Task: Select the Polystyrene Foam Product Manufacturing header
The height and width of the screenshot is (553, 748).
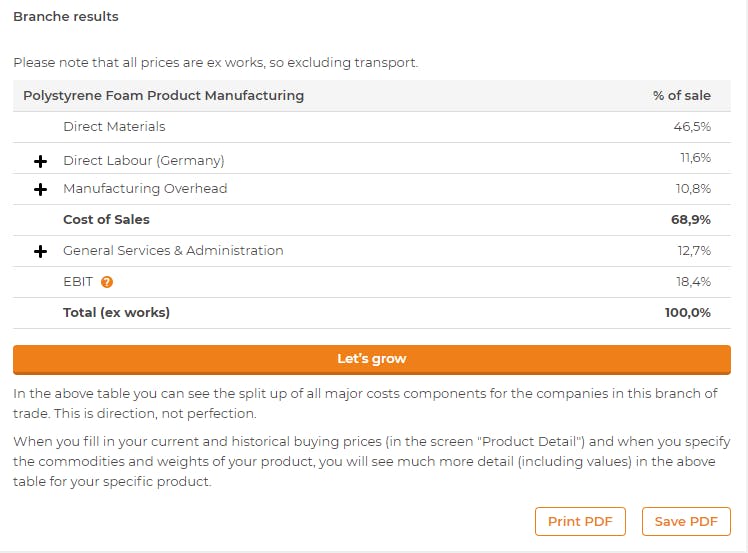Action: [163, 96]
